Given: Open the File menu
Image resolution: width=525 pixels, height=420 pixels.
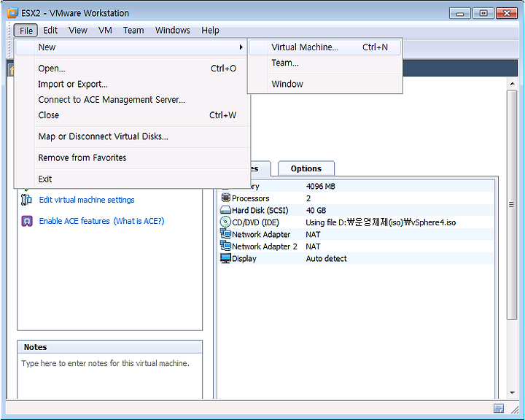Looking at the screenshot, I should tap(26, 31).
